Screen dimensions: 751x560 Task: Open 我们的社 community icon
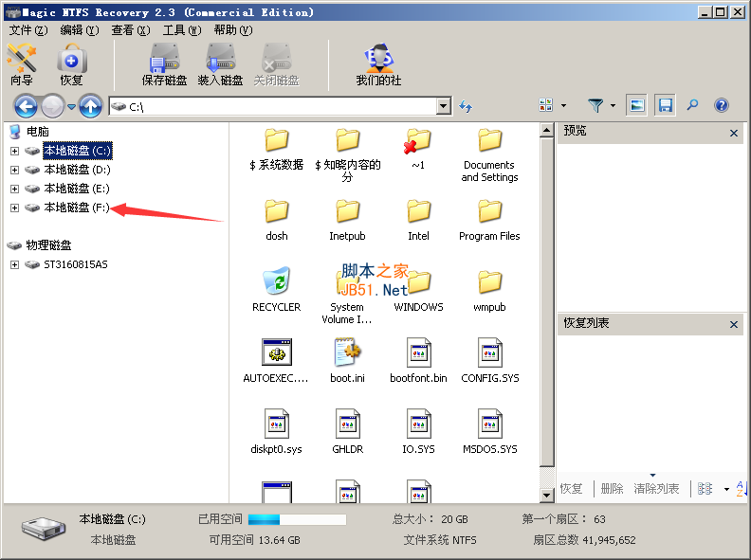tap(378, 64)
